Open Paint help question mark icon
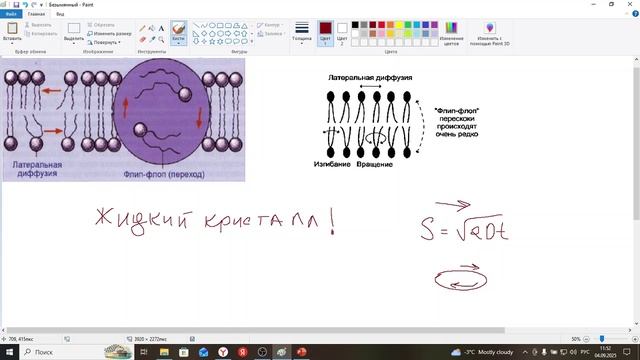 point(635,14)
